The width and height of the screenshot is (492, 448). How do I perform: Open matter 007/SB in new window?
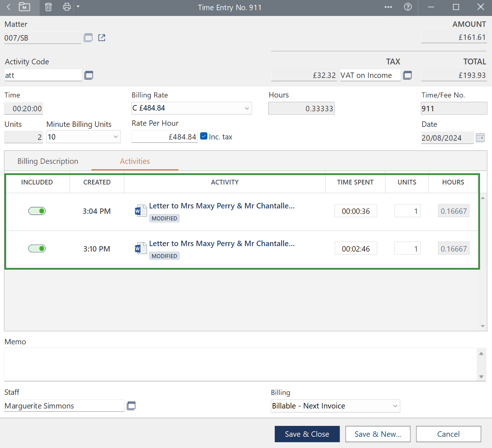[102, 37]
